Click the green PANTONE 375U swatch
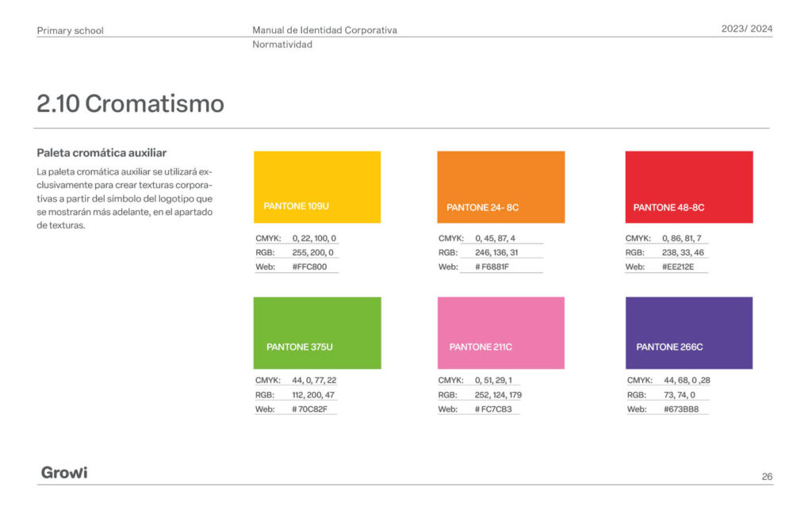Viewport: 812px width, 522px height. (317, 333)
